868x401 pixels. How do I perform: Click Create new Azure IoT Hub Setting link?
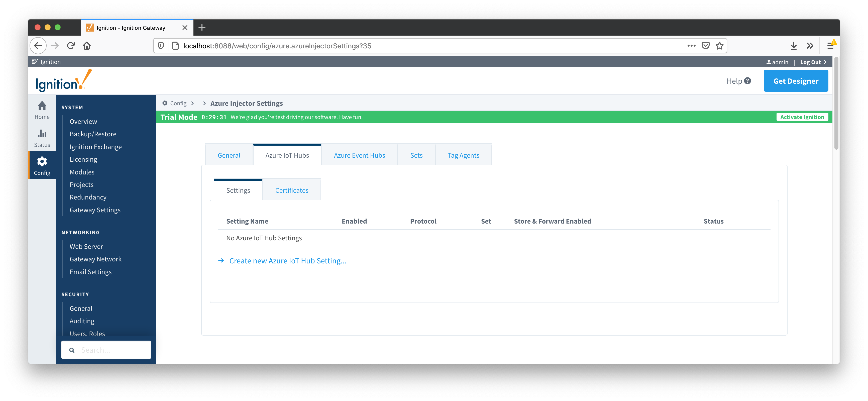287,261
